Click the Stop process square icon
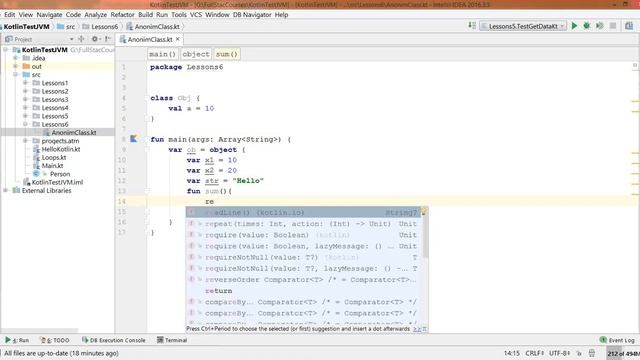Screen dimensions: 640x360 pos(613,26)
